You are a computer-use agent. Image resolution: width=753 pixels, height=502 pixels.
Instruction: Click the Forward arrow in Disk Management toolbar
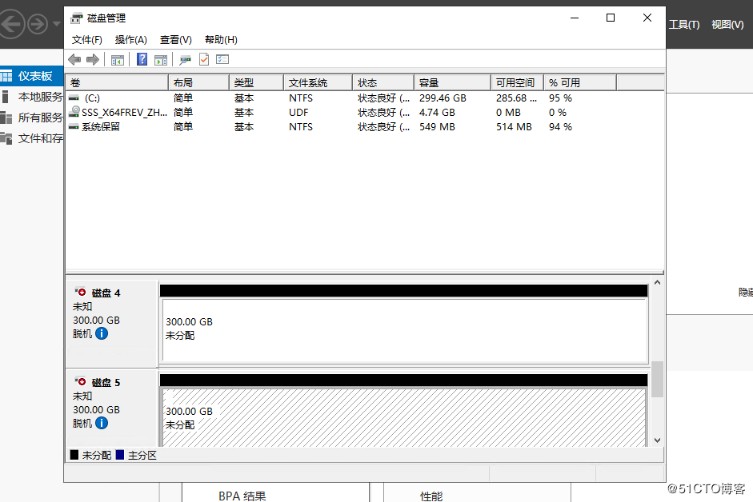[x=92, y=60]
